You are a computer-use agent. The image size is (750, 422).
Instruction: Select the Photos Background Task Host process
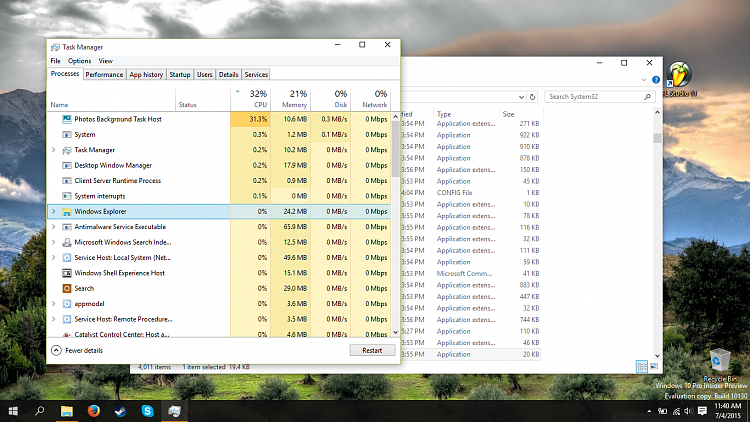click(118, 119)
